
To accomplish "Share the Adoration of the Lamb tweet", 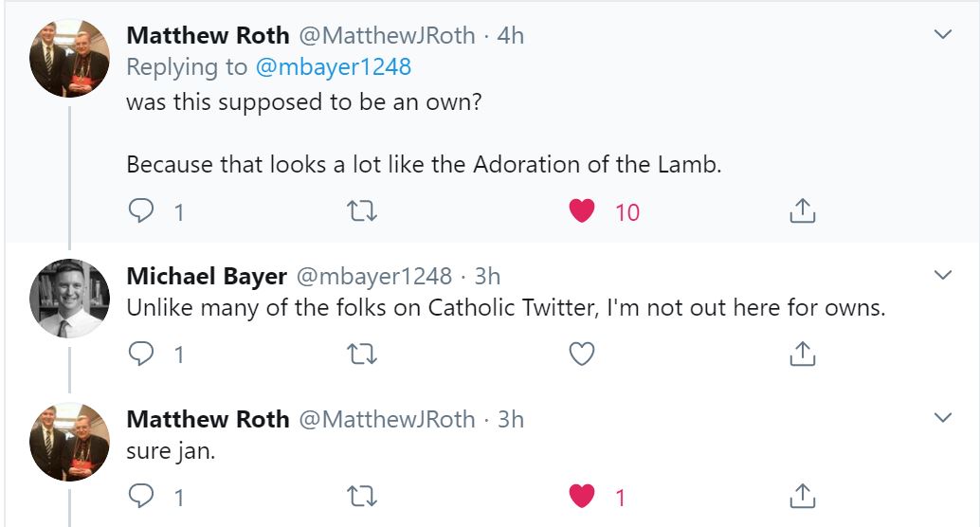I will (x=802, y=210).
